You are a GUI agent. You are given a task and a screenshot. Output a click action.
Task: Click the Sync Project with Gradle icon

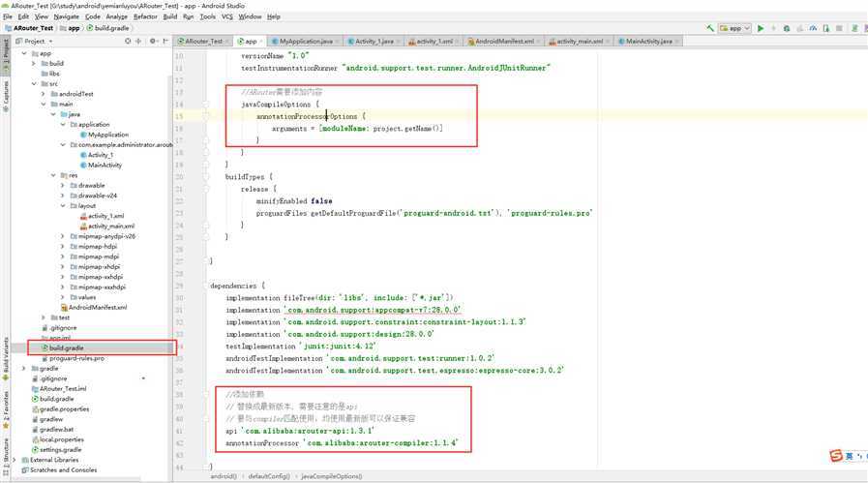click(x=855, y=28)
